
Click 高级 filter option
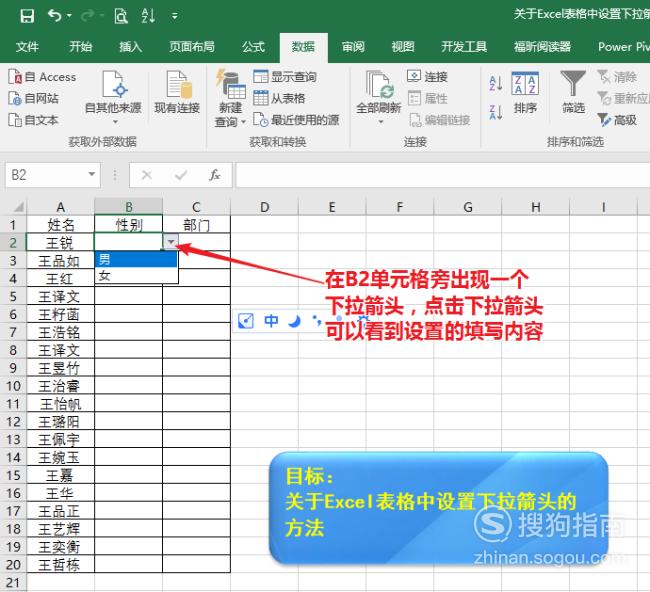(x=617, y=120)
